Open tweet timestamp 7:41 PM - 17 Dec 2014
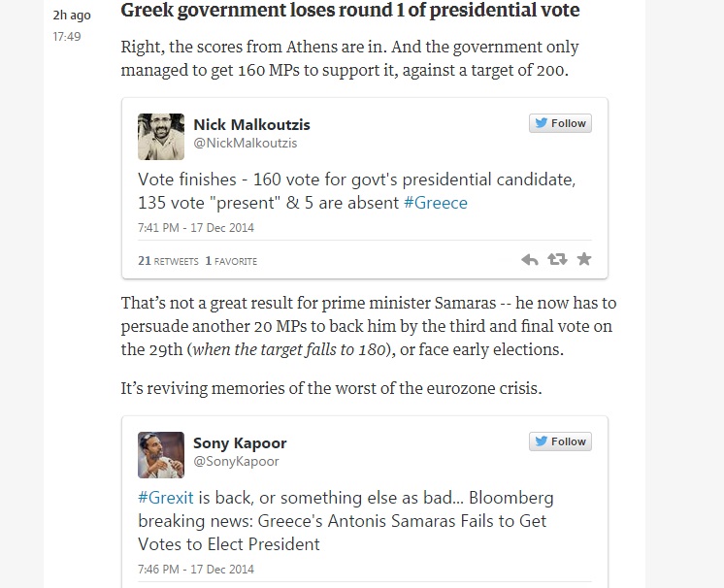The width and height of the screenshot is (724, 588). (196, 228)
